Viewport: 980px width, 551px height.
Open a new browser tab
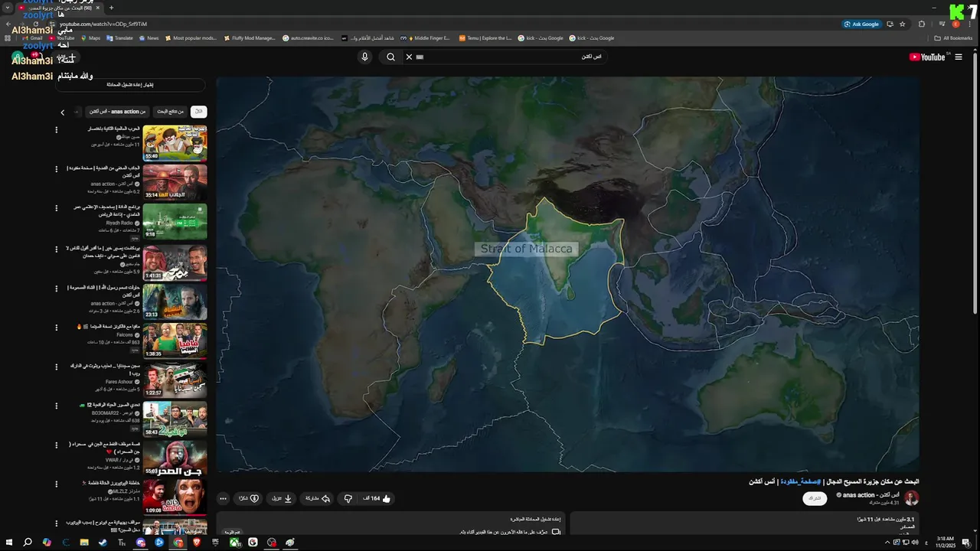(111, 8)
